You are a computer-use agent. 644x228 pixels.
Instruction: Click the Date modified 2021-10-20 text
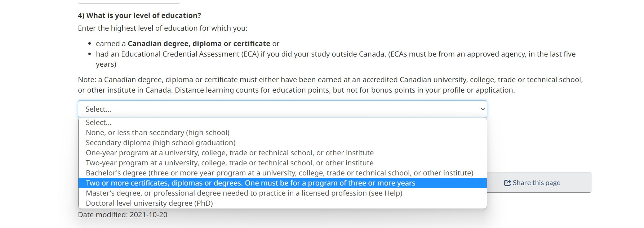click(x=123, y=215)
